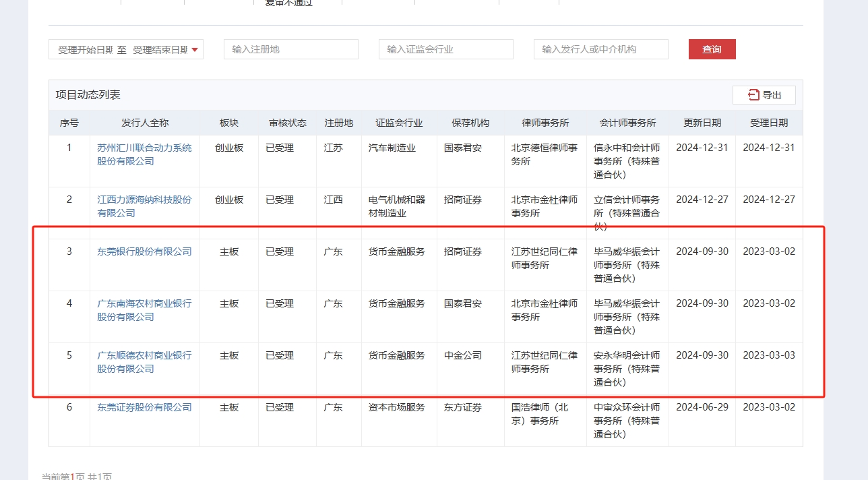The height and width of the screenshot is (480, 868).
Task: Click 江西 registration place cell
Action: (x=333, y=200)
